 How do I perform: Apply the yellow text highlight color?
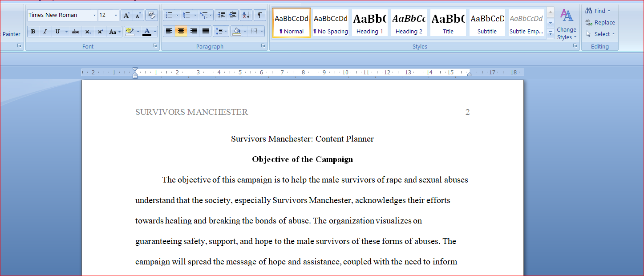coord(130,32)
